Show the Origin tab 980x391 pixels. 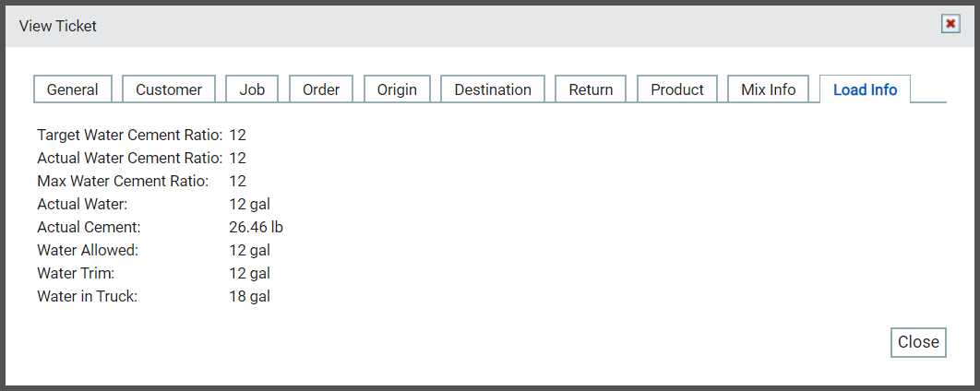(x=397, y=89)
